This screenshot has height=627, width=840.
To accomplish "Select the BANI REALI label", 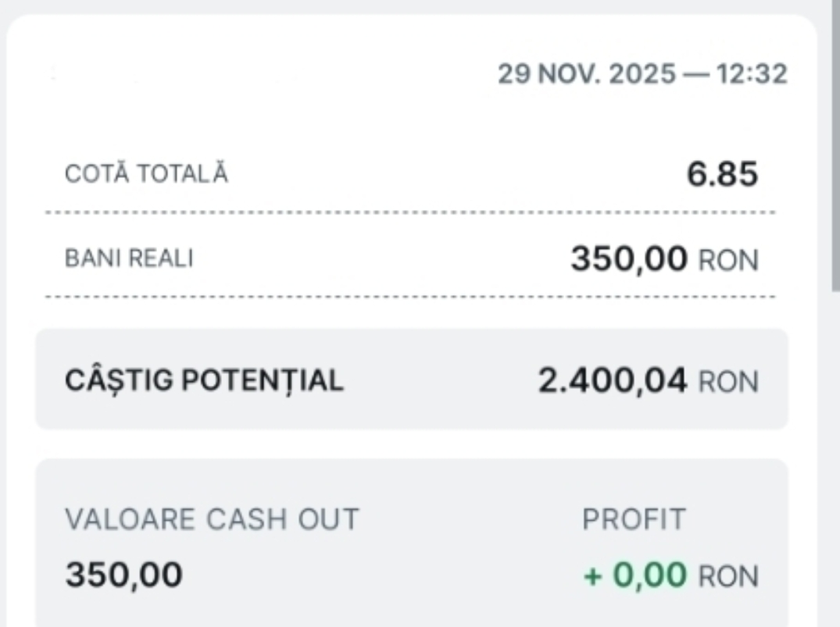I will tap(129, 259).
